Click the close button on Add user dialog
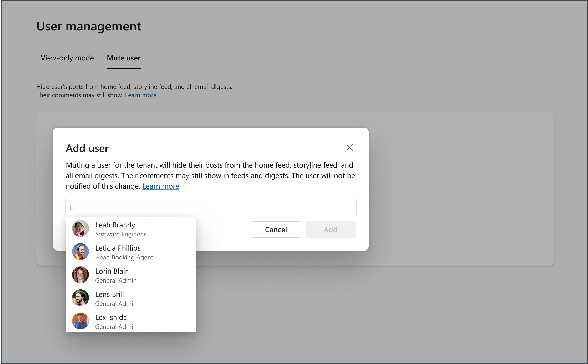588x364 pixels. (349, 148)
